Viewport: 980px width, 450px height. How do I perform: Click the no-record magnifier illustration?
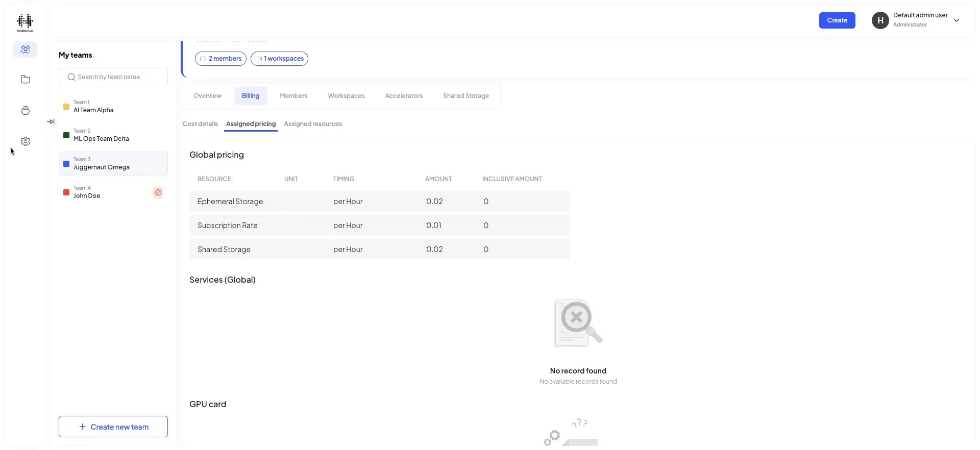(x=578, y=323)
